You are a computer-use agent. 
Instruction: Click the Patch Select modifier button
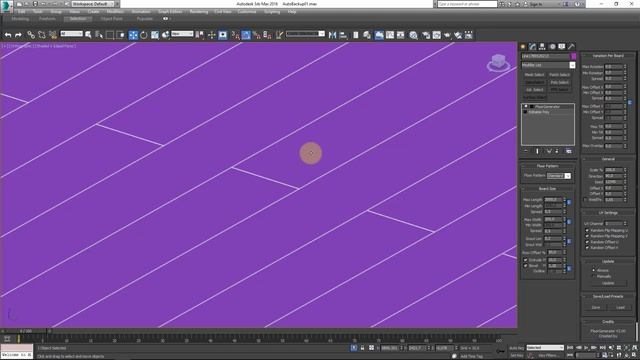(x=560, y=75)
